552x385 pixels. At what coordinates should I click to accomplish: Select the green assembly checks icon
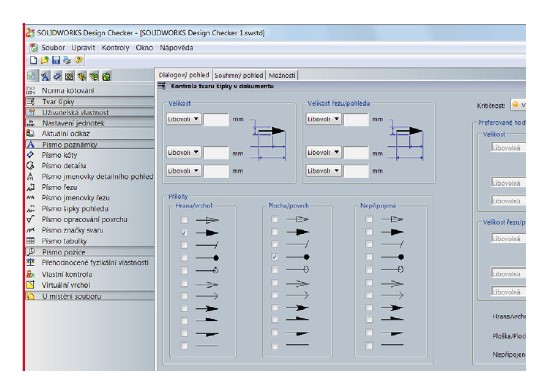tap(94, 76)
